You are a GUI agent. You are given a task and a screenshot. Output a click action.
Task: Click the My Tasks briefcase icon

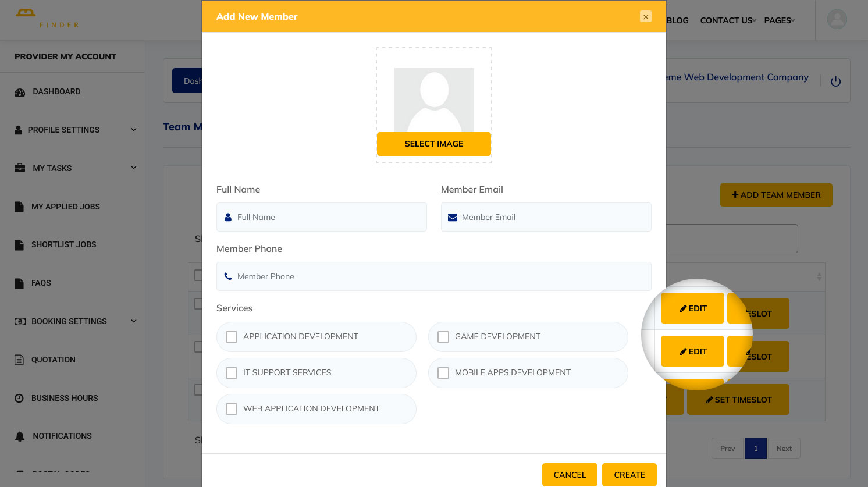coord(20,168)
